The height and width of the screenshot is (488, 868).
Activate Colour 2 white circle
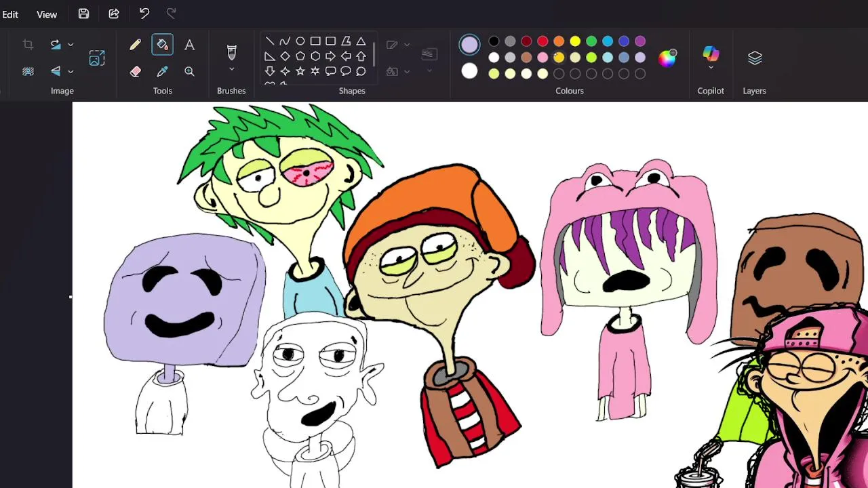[x=469, y=71]
